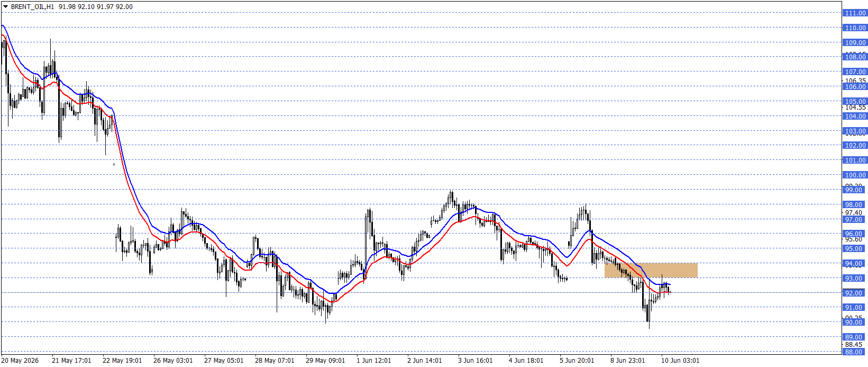Click the 1 Jun 12:01 time label
This screenshot has height=367, width=868.
point(374,361)
